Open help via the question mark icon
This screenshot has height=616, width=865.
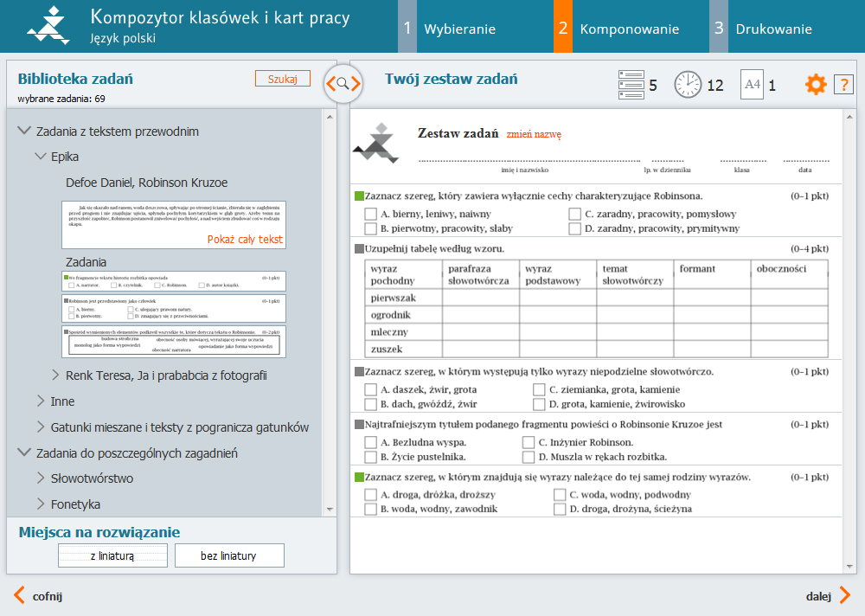tap(843, 85)
